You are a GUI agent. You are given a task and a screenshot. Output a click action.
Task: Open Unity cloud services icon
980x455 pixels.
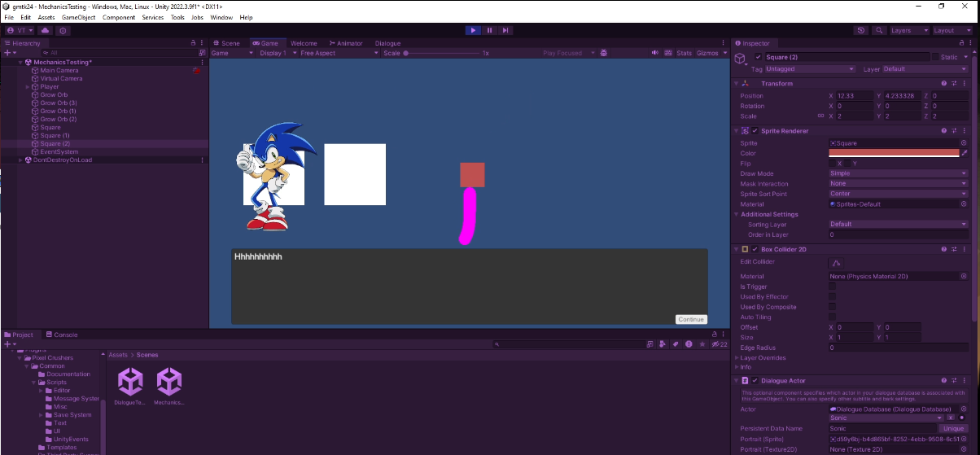[45, 30]
